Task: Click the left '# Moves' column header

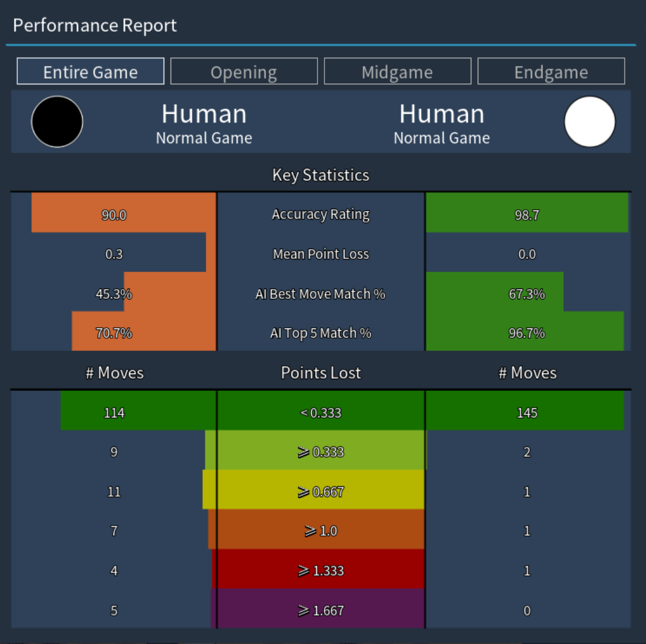Action: click(113, 373)
